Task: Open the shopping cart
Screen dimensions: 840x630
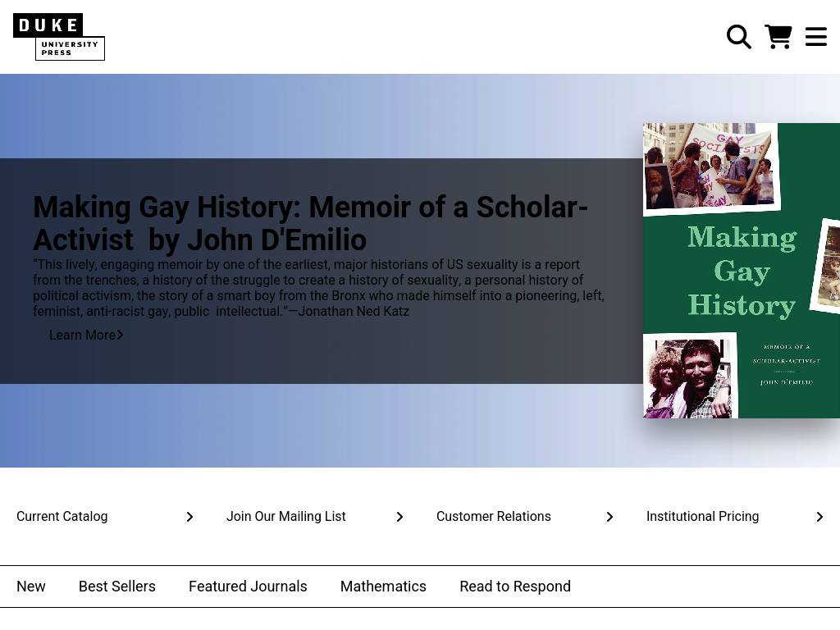Action: click(x=778, y=37)
